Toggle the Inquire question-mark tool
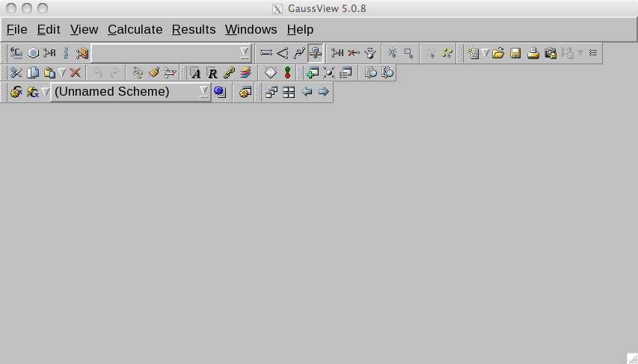Screen dimensions: 638x364 tap(316, 53)
